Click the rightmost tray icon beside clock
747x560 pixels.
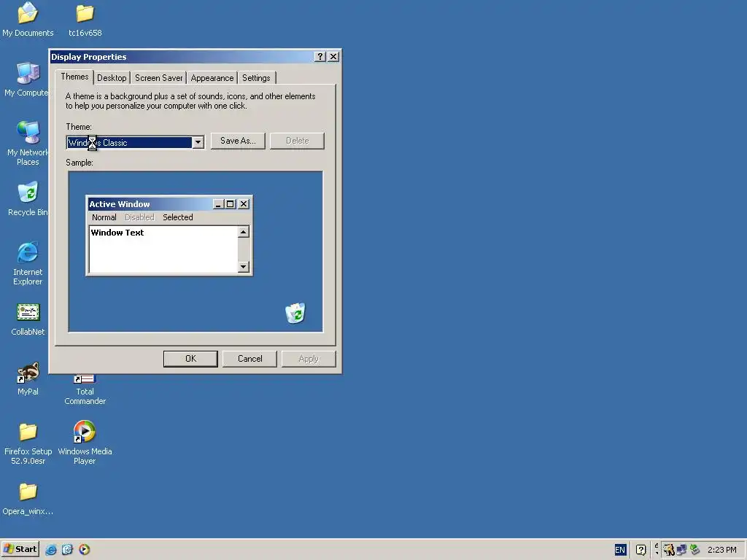tap(694, 550)
